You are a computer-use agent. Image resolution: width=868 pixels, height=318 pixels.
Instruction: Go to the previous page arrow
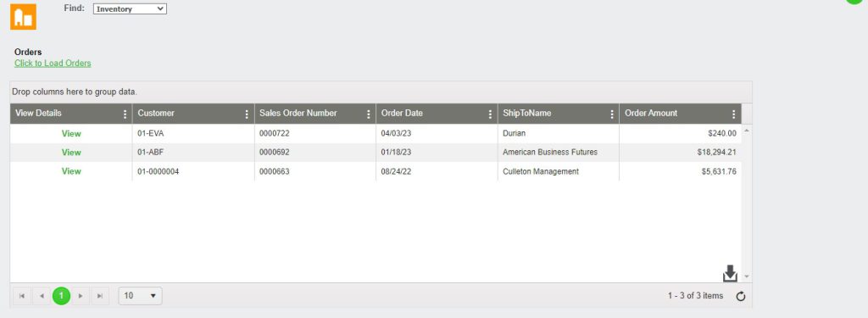pyautogui.click(x=42, y=296)
